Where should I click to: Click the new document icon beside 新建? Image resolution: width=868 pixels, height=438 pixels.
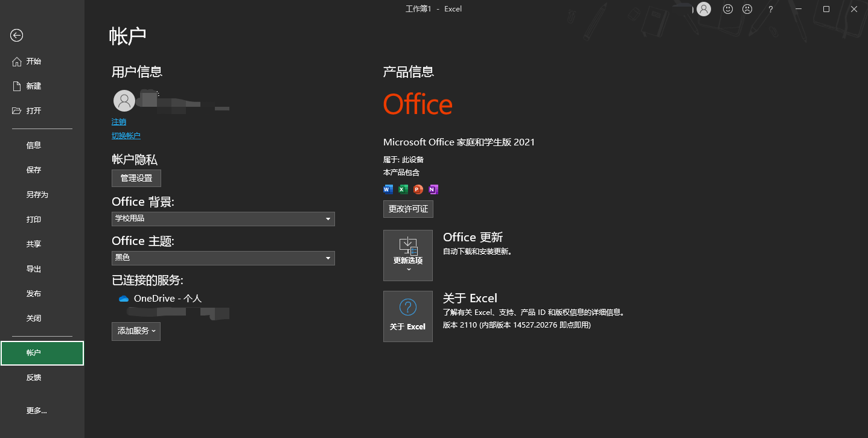click(x=17, y=86)
